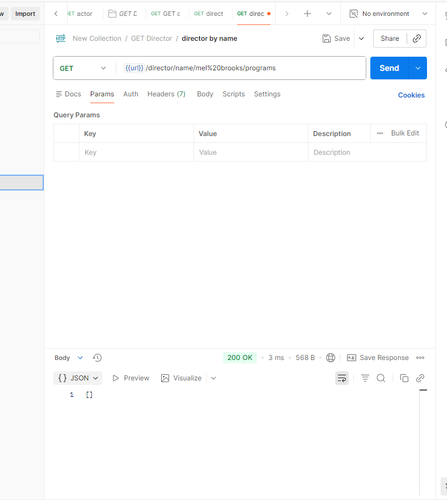Copy the response link via chain icon

(420, 378)
